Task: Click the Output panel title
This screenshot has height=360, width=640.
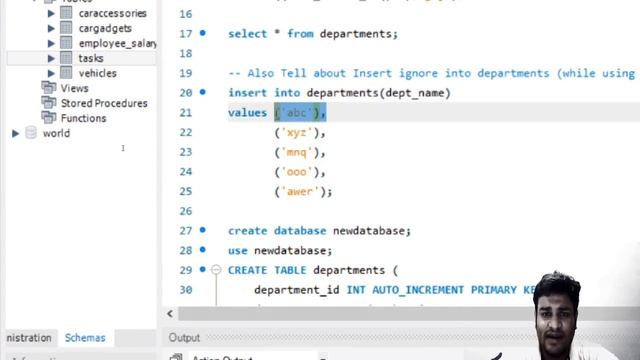Action: click(x=184, y=338)
